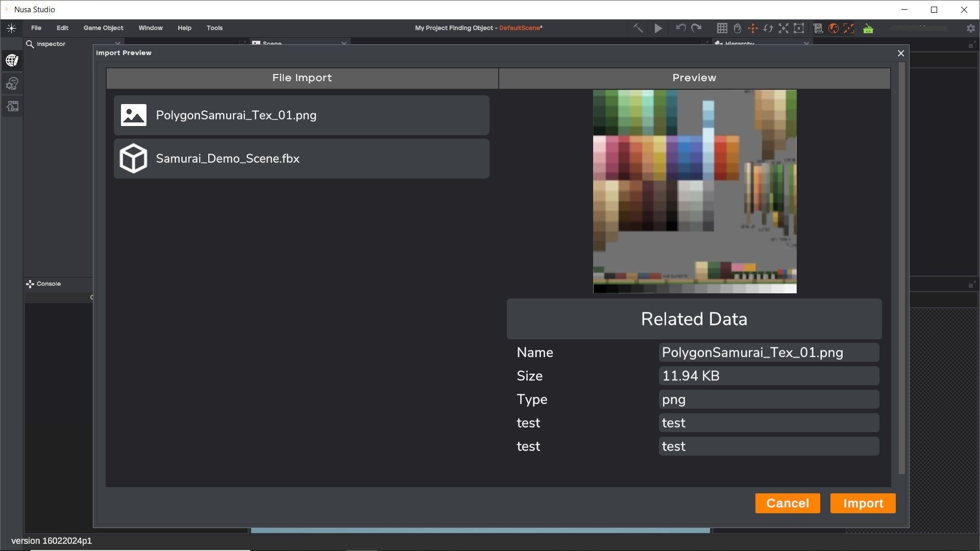Click the orange Import button
This screenshot has height=551, width=980.
863,503
